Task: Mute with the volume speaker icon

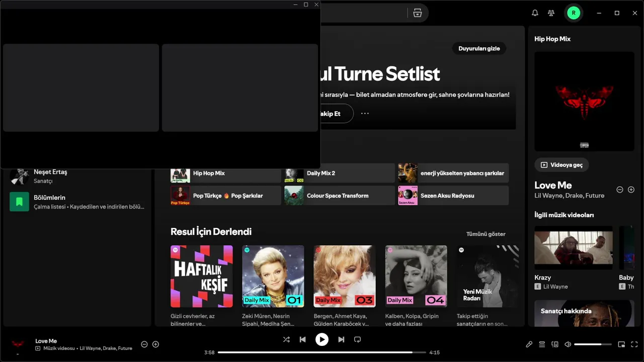Action: point(568,344)
